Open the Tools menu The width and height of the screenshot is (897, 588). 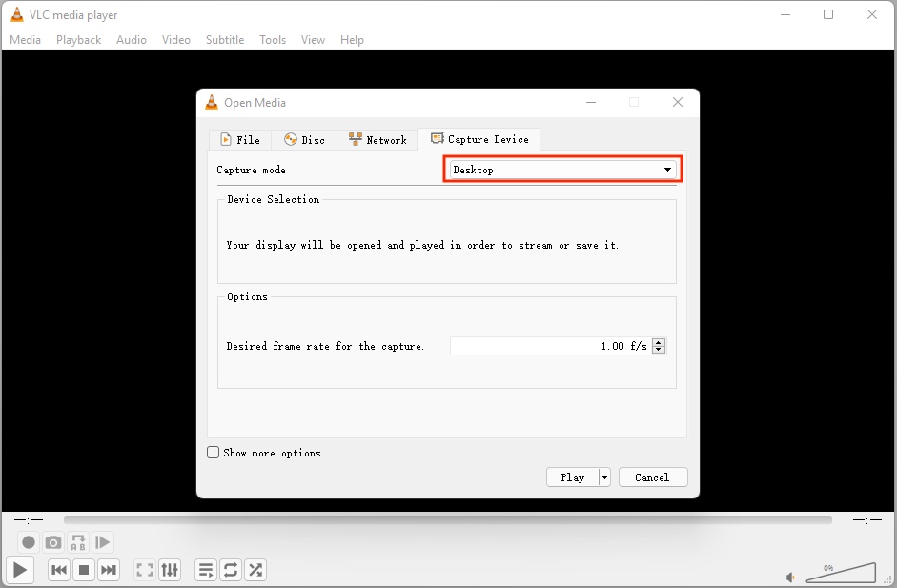pyautogui.click(x=273, y=40)
